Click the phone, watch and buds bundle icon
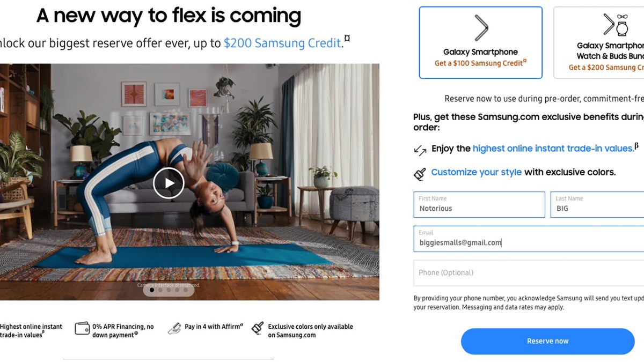Screen dimensions: 644x362 pyautogui.click(x=615, y=25)
